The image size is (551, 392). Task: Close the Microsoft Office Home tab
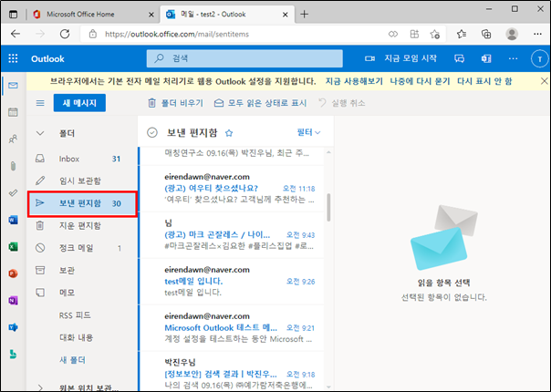[x=151, y=15]
